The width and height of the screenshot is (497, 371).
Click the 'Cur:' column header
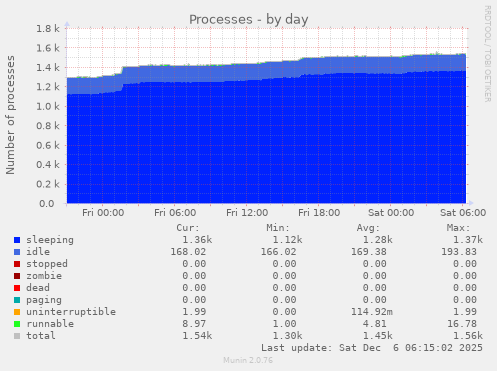click(x=188, y=228)
